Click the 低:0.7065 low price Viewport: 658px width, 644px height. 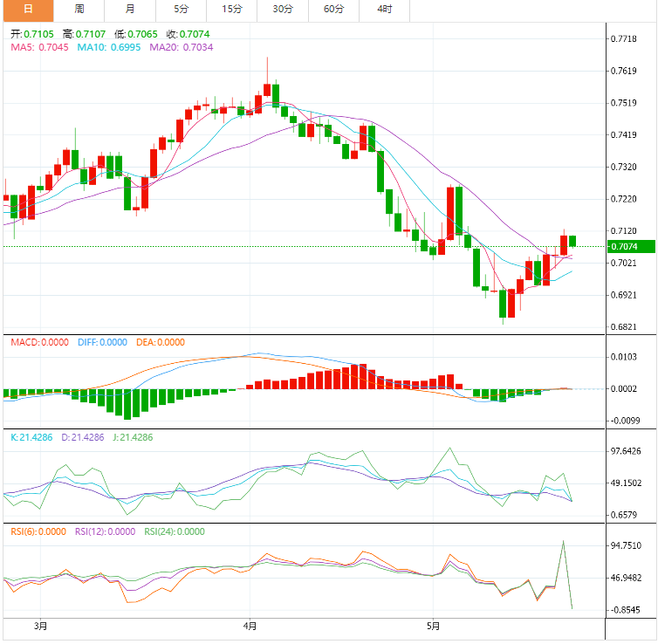click(136, 34)
